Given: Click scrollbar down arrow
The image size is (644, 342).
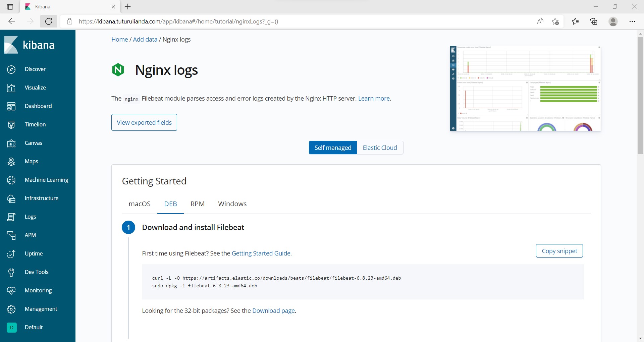Looking at the screenshot, I should coord(640,338).
